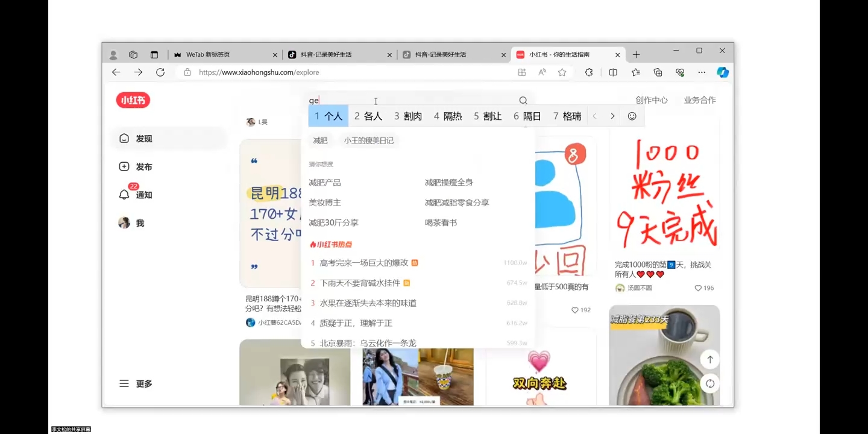Screen dimensions: 868x434
Task: Expand more suggestions with the right chevron
Action: pos(612,115)
